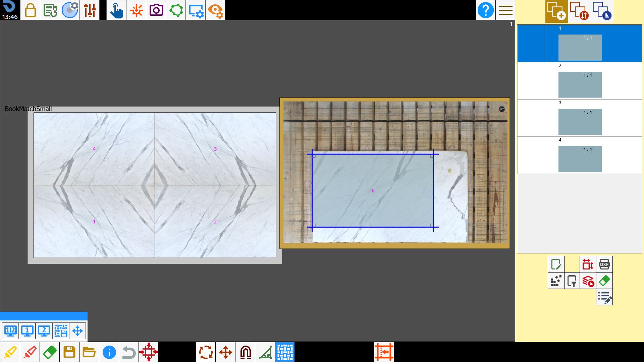Click the DXF export icon
644x362 pixels.
pos(604,264)
